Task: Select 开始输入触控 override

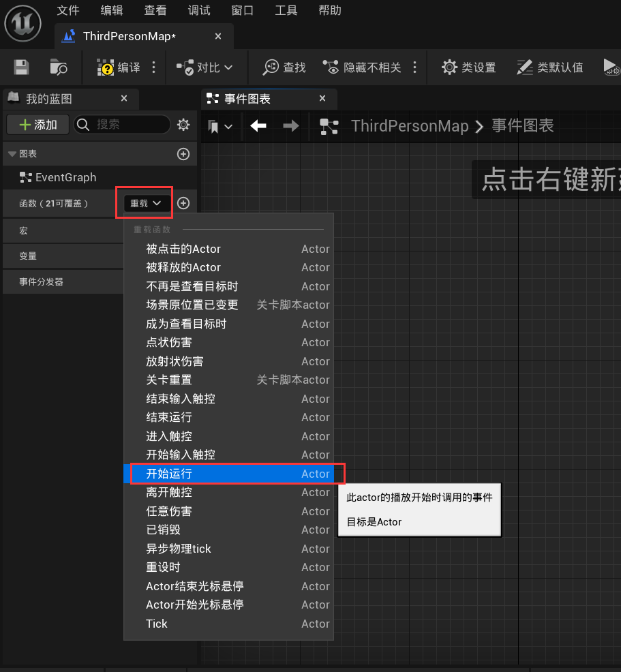Action: pyautogui.click(x=228, y=455)
